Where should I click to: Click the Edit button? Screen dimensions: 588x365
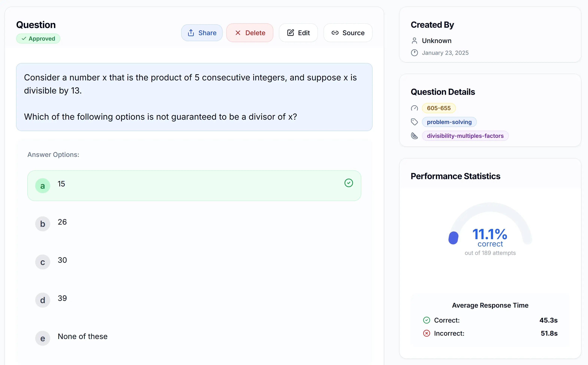pos(298,33)
